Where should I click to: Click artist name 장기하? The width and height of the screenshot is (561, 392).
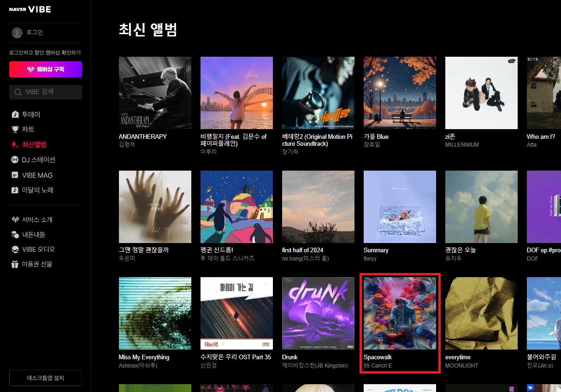(290, 152)
